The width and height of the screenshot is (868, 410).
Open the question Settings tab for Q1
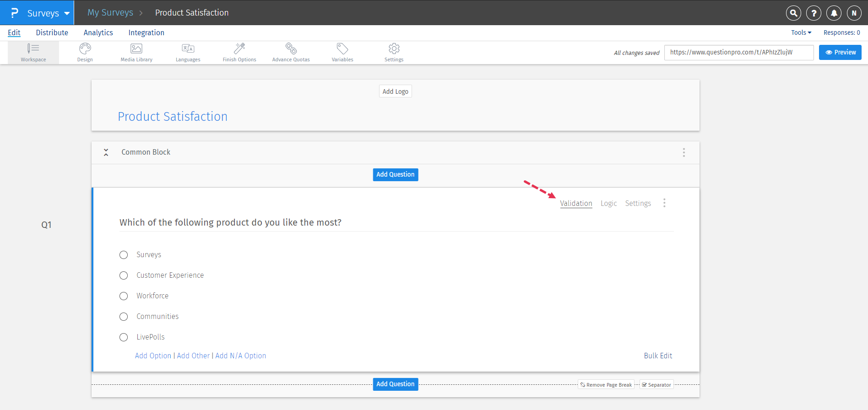(x=638, y=203)
